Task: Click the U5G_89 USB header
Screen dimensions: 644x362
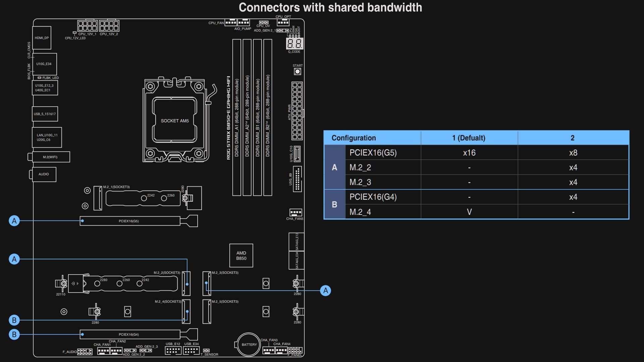Action: 297,179
